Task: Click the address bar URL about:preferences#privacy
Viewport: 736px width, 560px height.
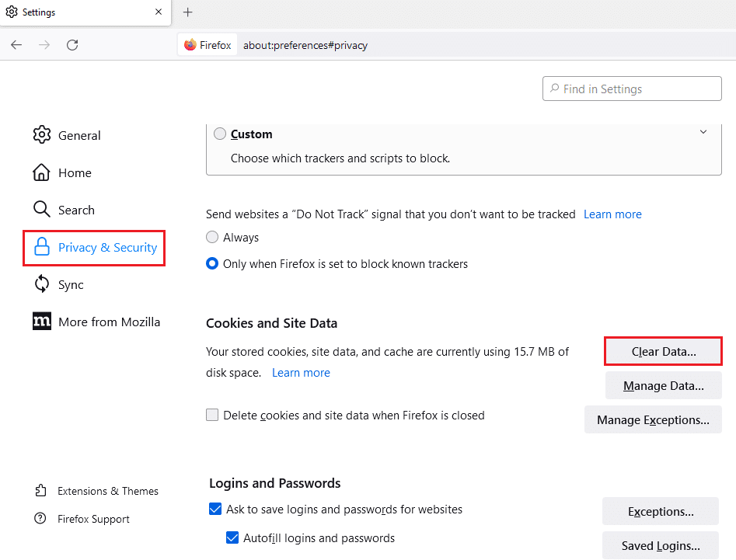Action: 305,46
